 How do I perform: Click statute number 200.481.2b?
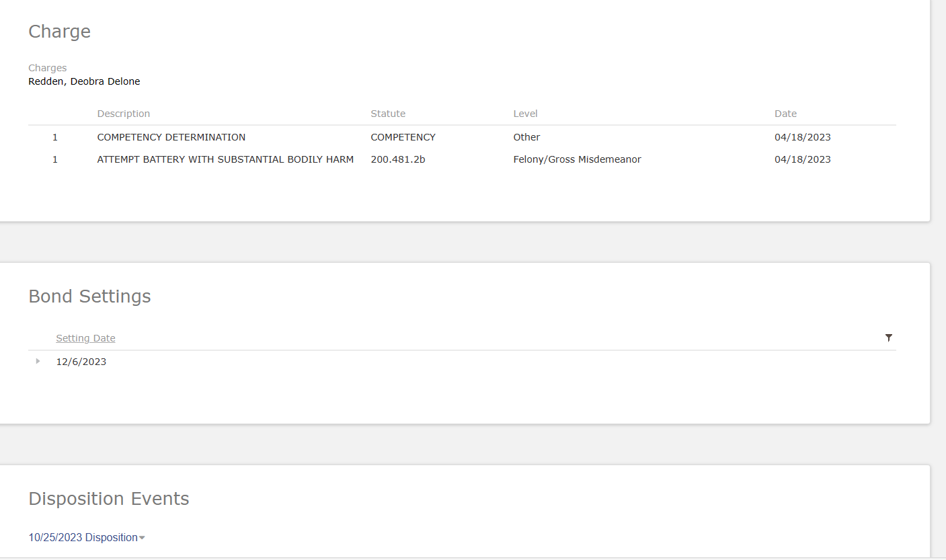tap(397, 159)
